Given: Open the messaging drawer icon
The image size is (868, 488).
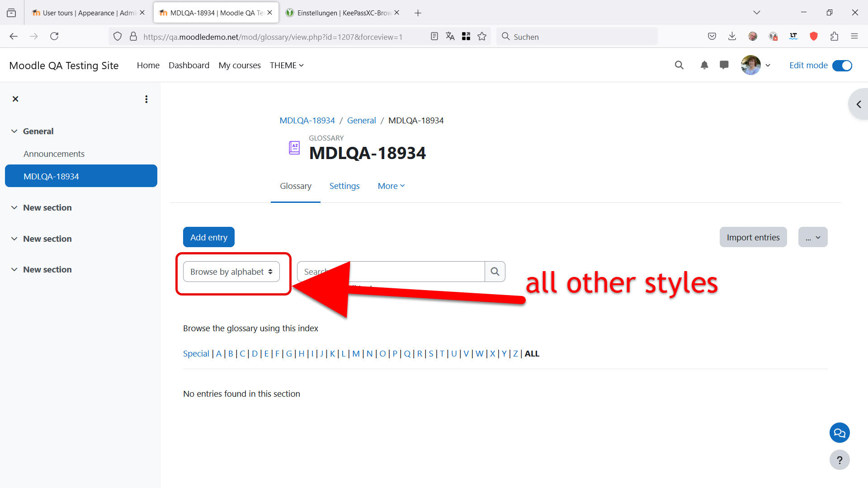Looking at the screenshot, I should (x=724, y=65).
